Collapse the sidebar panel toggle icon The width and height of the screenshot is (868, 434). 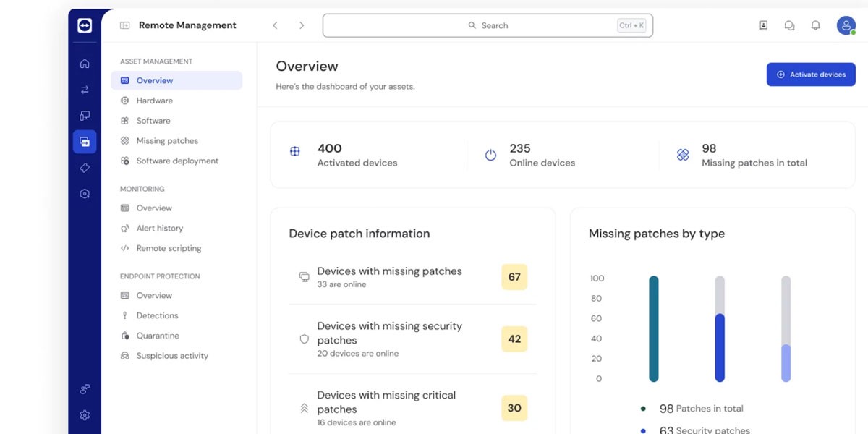click(124, 25)
